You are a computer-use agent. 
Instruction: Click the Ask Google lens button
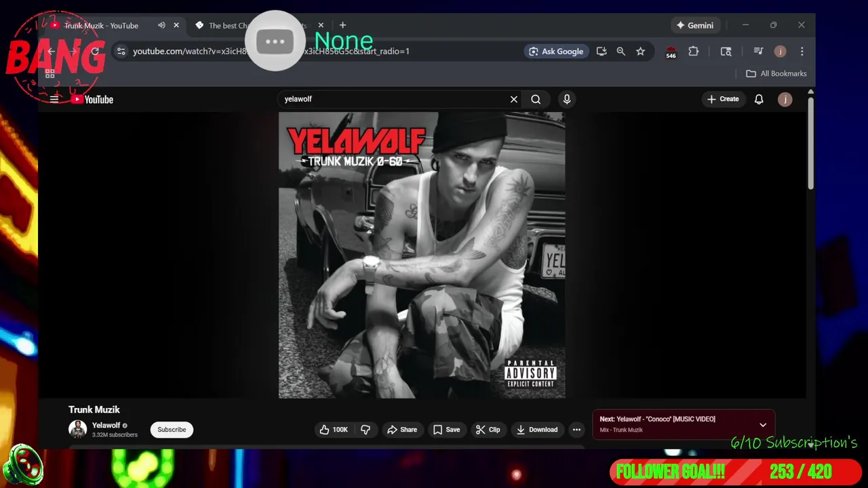point(556,52)
